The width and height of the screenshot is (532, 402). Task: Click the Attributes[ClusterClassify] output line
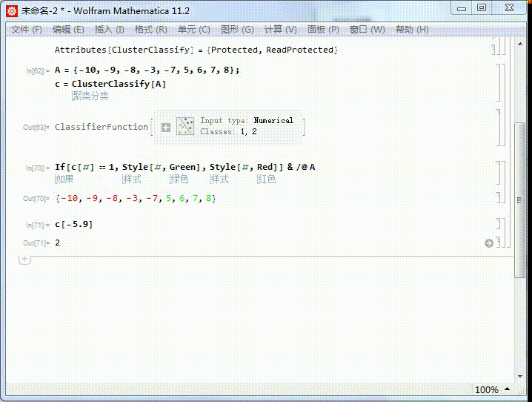click(x=196, y=50)
